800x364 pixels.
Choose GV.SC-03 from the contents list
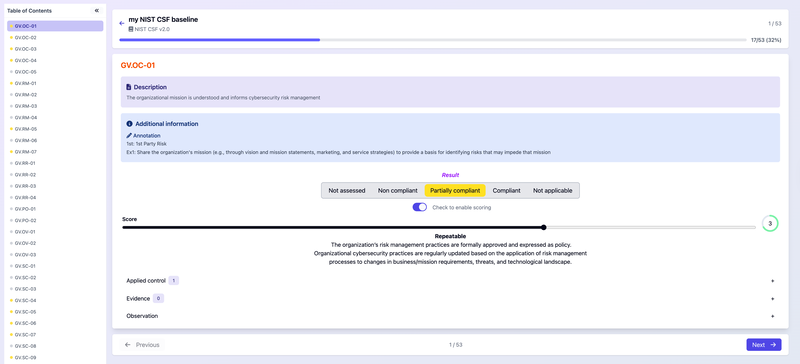point(26,289)
